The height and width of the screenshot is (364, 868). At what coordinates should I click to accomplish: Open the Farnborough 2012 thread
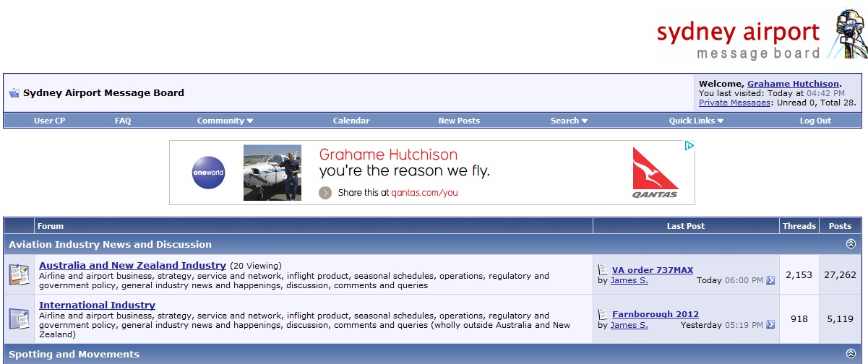pyautogui.click(x=656, y=314)
